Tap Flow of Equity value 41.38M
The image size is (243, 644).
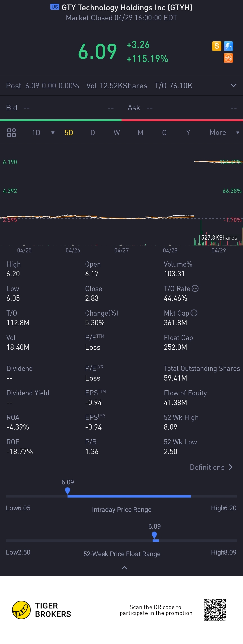pos(175,403)
